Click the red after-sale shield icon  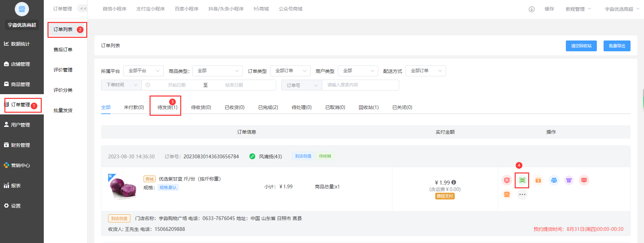(507, 181)
